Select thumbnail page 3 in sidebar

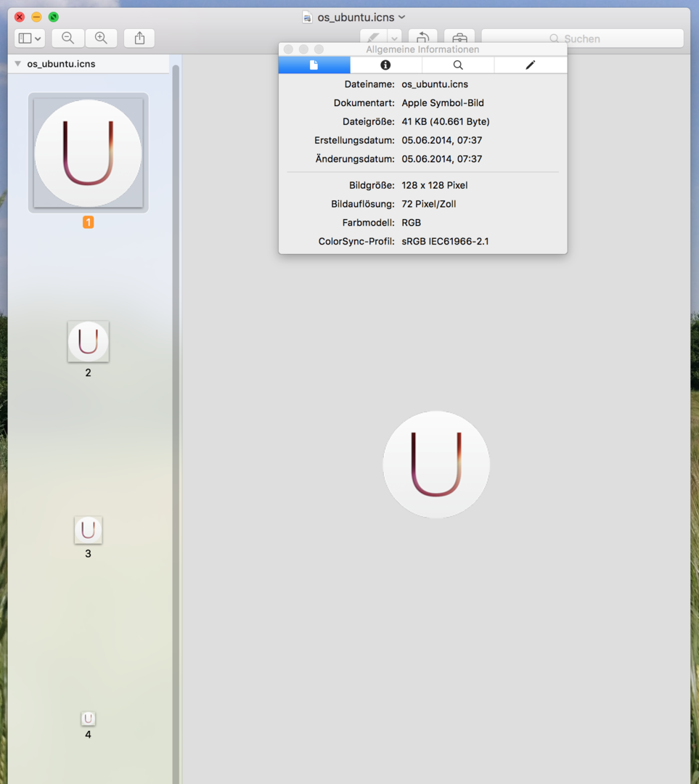point(88,530)
